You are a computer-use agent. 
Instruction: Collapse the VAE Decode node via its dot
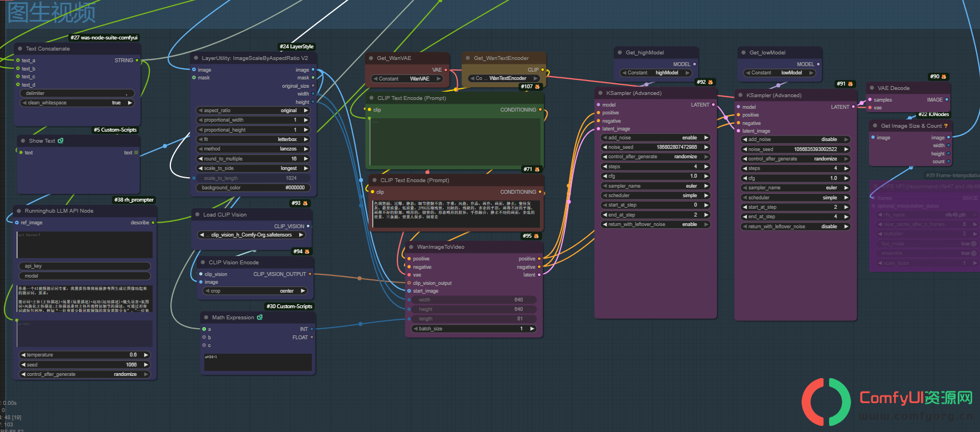point(872,88)
